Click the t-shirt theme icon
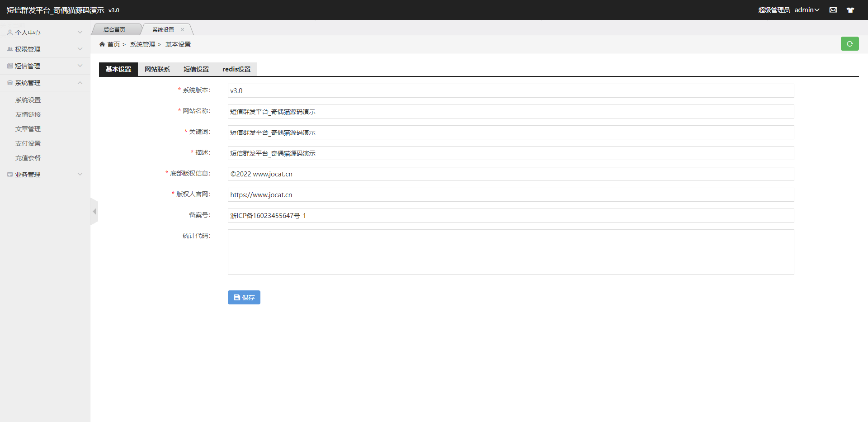This screenshot has height=422, width=868. tap(850, 10)
